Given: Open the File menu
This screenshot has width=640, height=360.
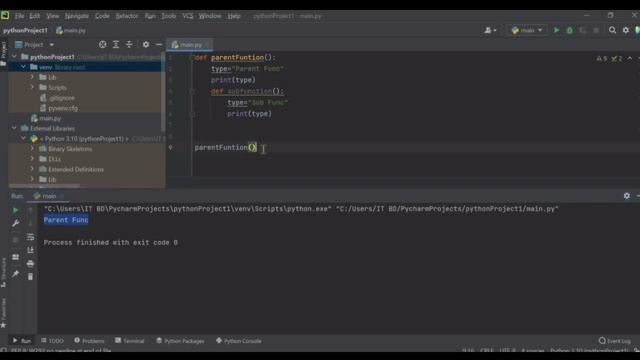Looking at the screenshot, I should coord(19,16).
